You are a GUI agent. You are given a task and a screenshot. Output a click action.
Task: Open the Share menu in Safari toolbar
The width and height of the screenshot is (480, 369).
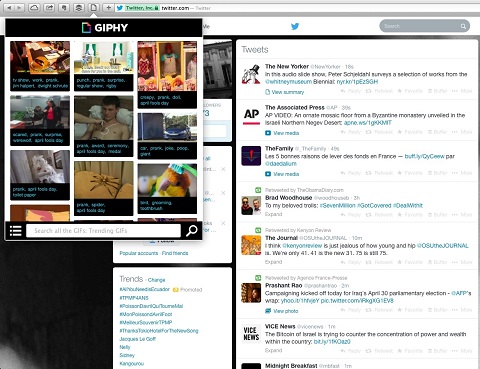click(x=49, y=8)
